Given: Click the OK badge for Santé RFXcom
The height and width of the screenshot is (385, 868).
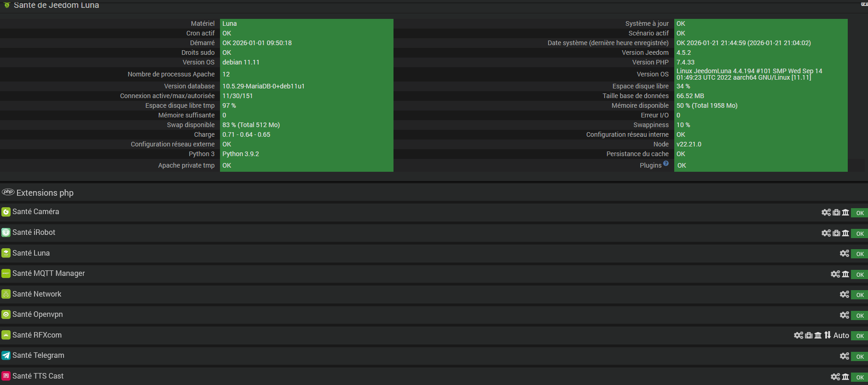Looking at the screenshot, I should click(859, 336).
